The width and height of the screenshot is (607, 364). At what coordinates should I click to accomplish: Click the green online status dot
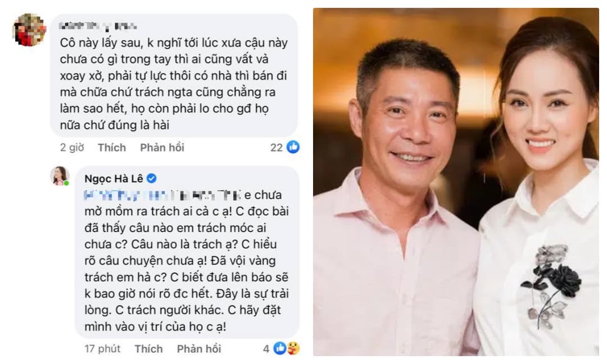click(x=66, y=183)
